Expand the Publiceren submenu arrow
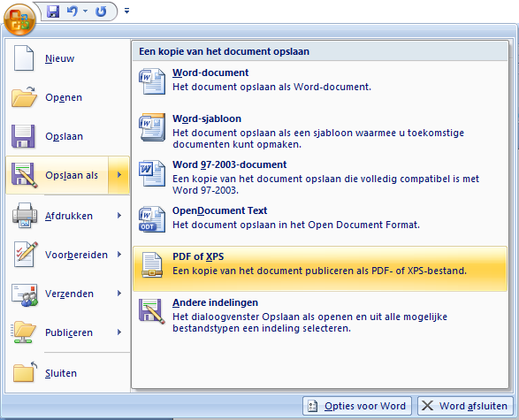The height and width of the screenshot is (420, 519). [x=119, y=332]
